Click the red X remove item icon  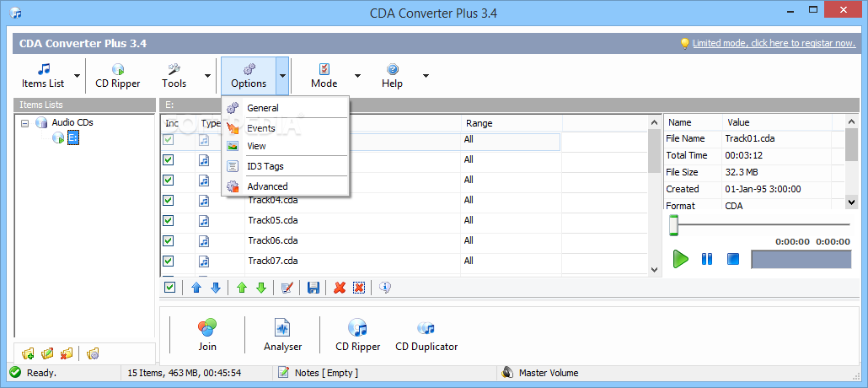point(340,288)
